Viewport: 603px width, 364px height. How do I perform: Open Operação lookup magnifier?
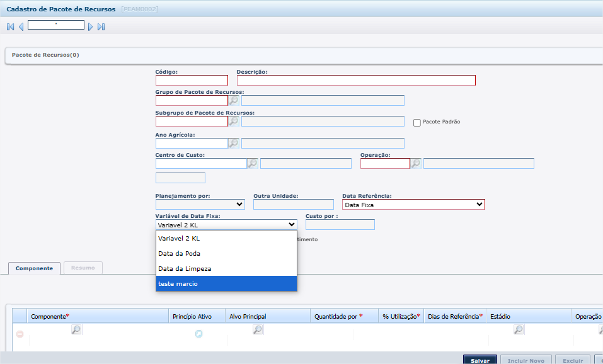pyautogui.click(x=416, y=163)
